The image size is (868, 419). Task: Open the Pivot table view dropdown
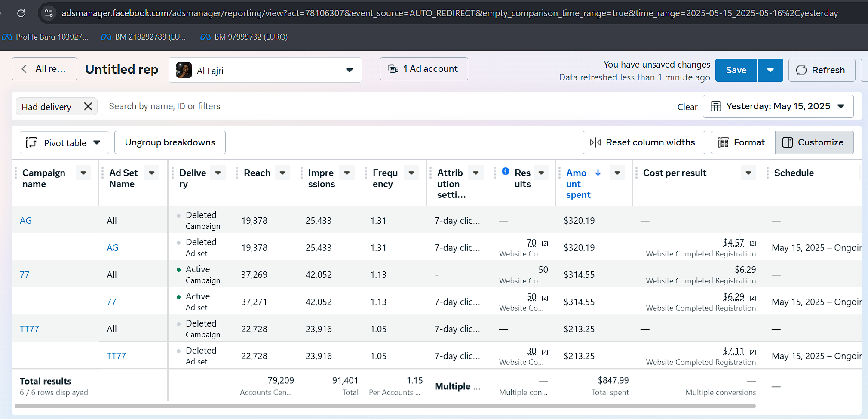tap(64, 143)
